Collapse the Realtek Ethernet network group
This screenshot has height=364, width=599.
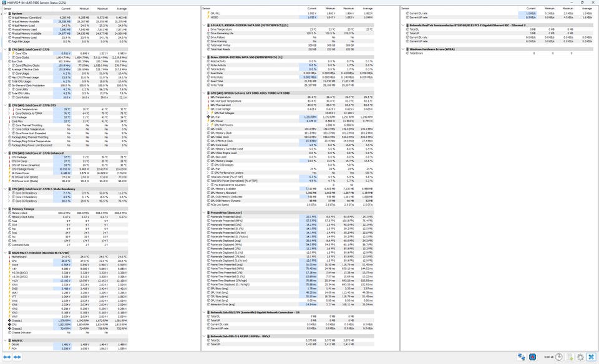click(x=403, y=25)
